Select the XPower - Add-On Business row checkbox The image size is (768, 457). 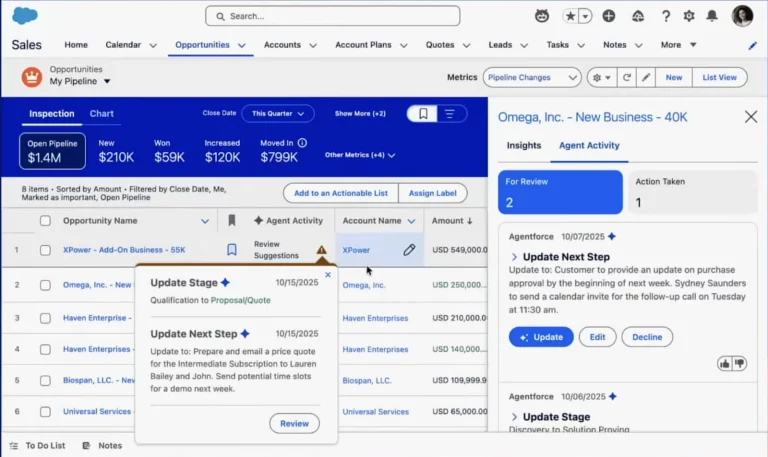click(45, 250)
